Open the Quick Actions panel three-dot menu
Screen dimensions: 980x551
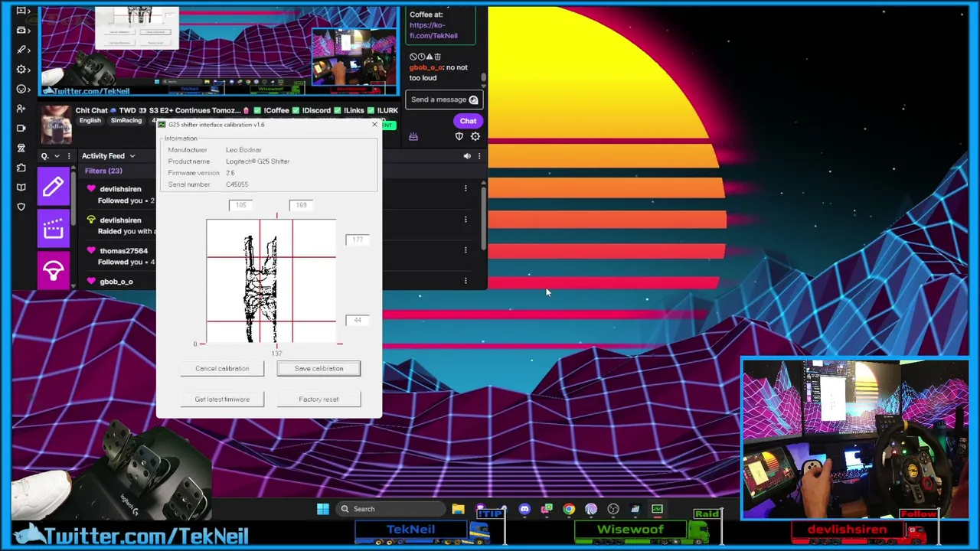point(69,156)
